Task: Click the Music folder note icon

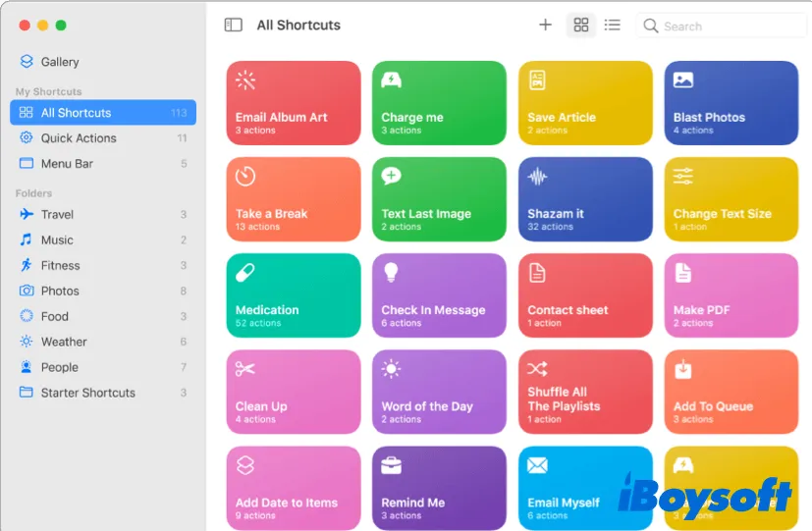Action: click(27, 240)
